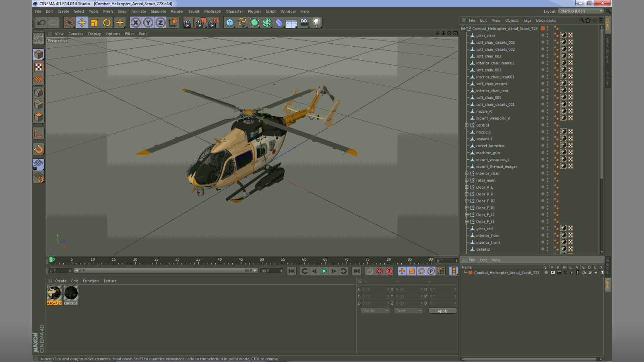Select the Bookmarks menu in Object Manager
Screen dimensions: 644x362
tap(546, 20)
